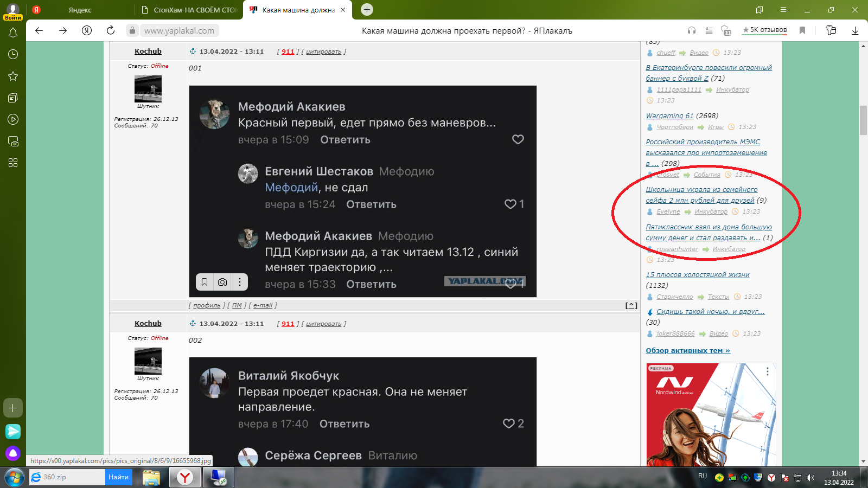This screenshot has height=488, width=868.
Task: Enable reader mode icon in address bar
Action: (x=709, y=30)
